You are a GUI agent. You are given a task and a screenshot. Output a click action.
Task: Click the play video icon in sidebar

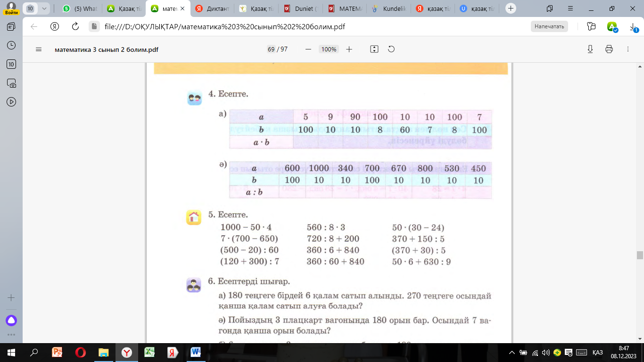coord(11,102)
